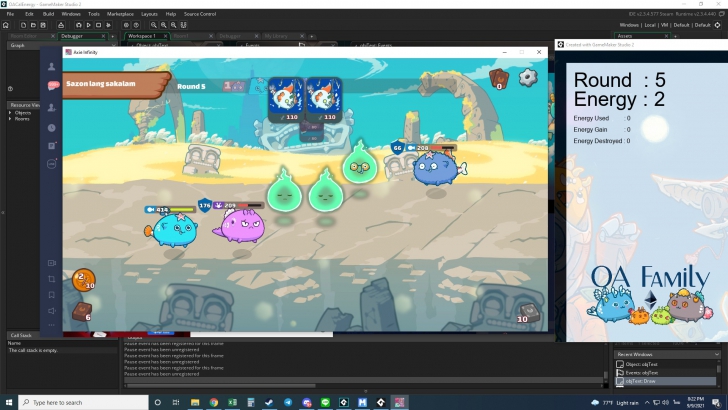This screenshot has width=728, height=410.
Task: Toggle docks visibility icon in toolbar
Action: point(183,25)
